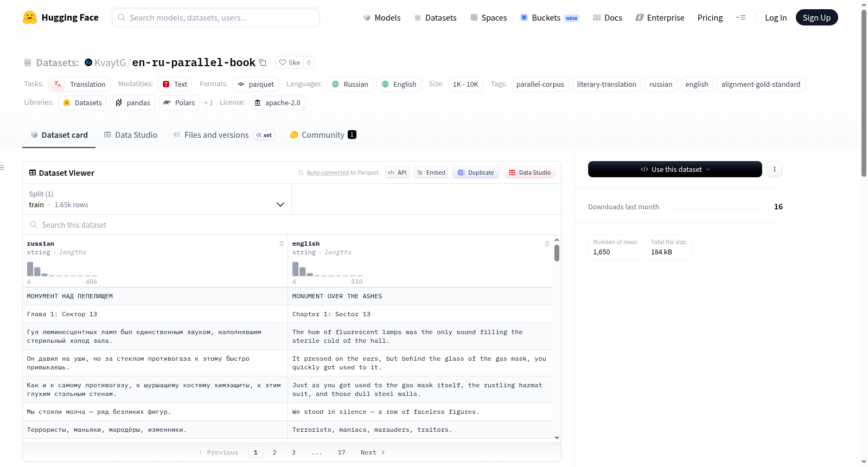Click the Sign Up button
The image size is (868, 467).
[x=816, y=17]
